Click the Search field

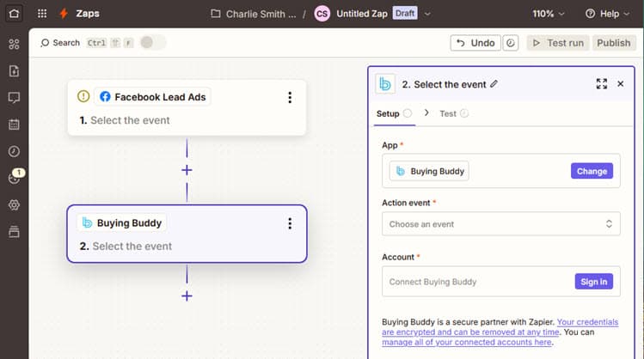(x=60, y=43)
